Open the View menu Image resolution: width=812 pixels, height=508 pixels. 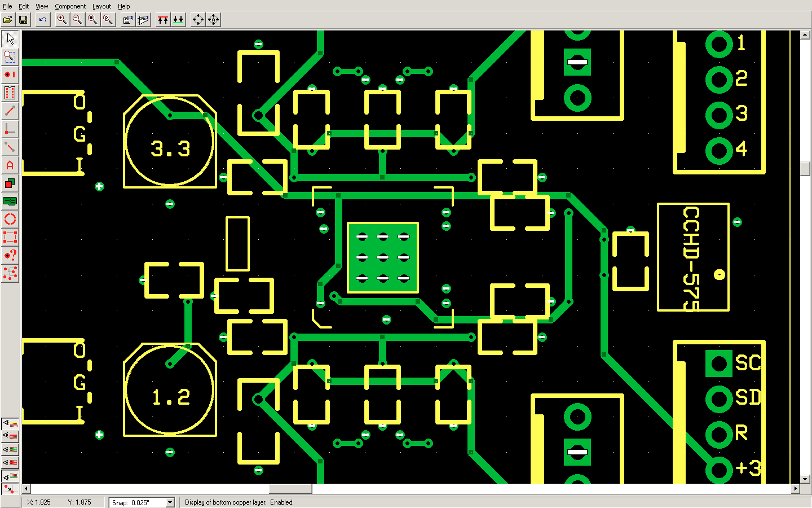click(x=42, y=6)
